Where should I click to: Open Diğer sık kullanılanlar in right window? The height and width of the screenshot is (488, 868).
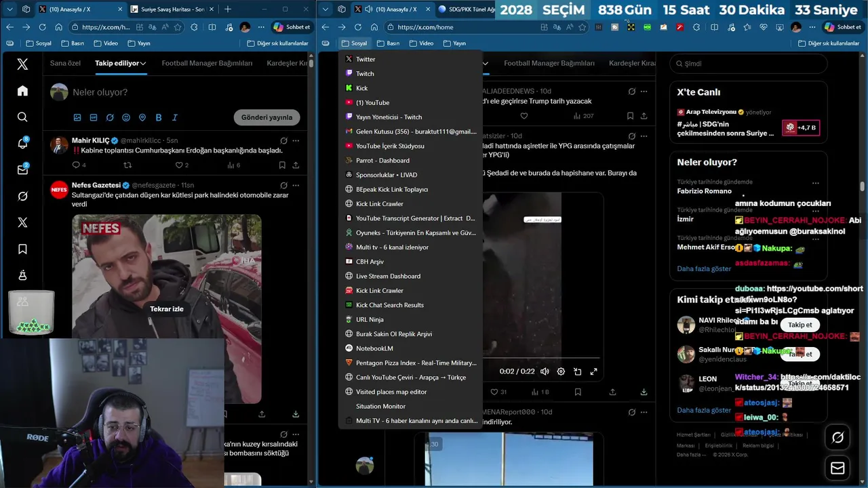coord(828,43)
